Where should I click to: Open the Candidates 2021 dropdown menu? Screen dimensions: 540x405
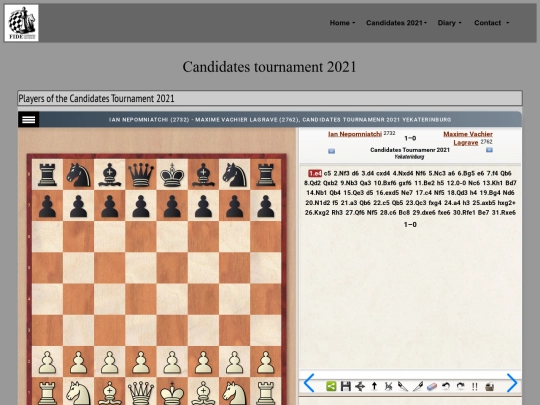coord(396,23)
